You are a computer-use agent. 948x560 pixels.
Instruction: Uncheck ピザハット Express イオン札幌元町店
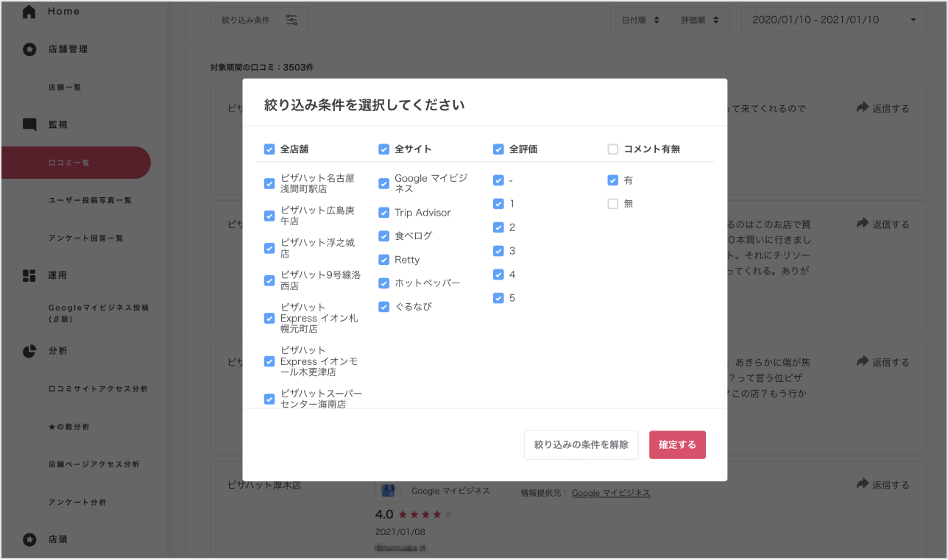[269, 318]
